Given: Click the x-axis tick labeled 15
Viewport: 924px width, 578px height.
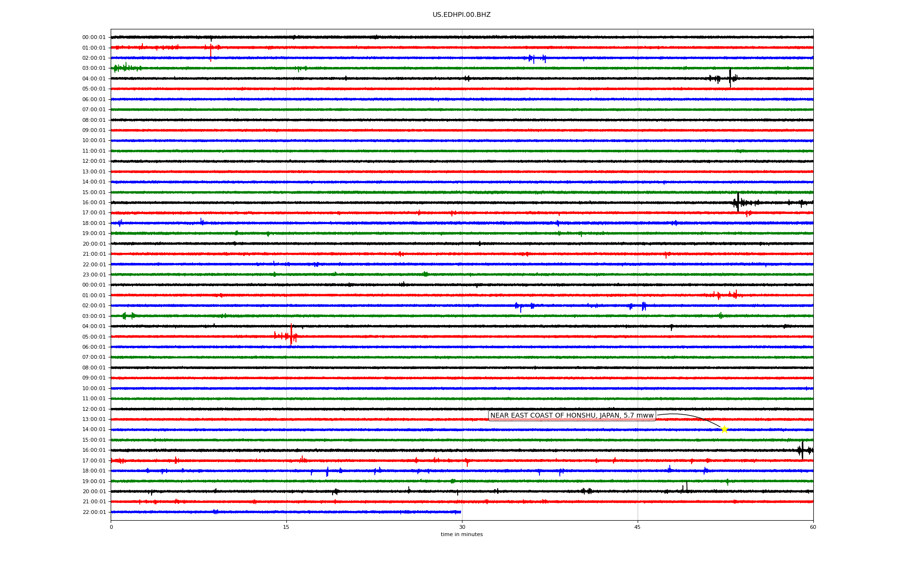Looking at the screenshot, I should tap(286, 527).
